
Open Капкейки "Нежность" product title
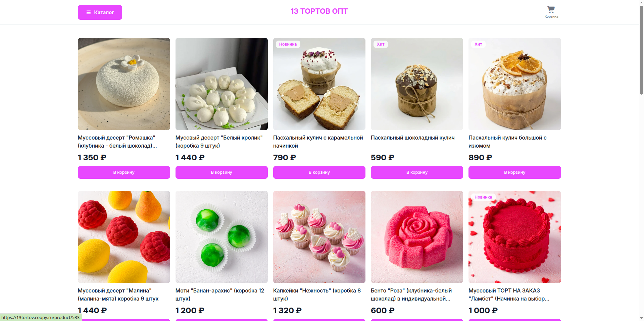[x=317, y=295]
